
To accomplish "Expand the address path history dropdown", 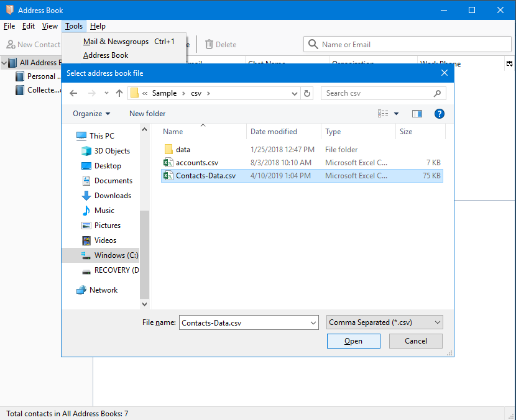I will (x=294, y=93).
